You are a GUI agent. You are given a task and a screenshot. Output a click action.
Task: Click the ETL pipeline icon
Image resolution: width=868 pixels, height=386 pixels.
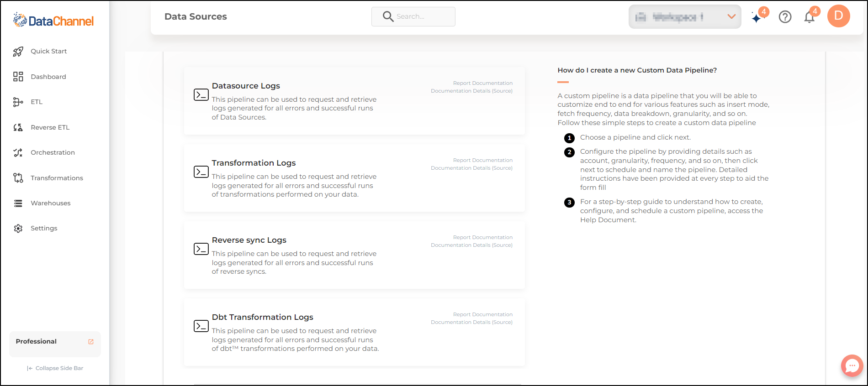point(18,102)
